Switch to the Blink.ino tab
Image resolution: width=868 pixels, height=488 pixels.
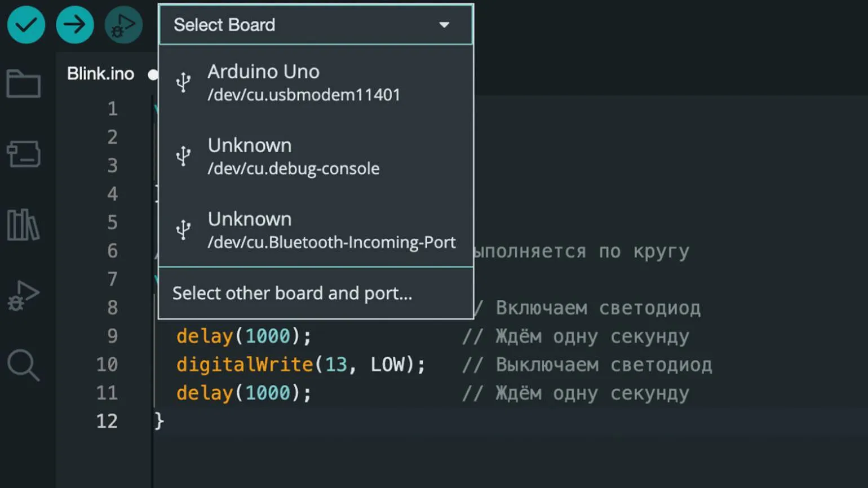click(x=101, y=74)
